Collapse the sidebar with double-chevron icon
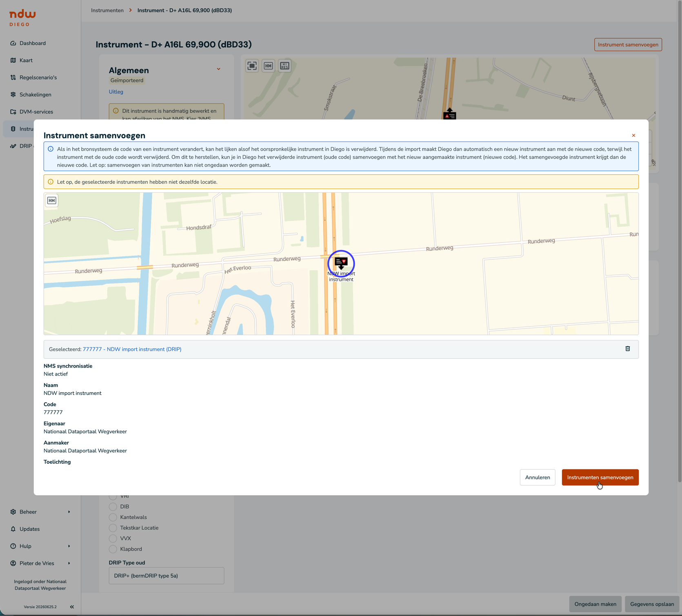The width and height of the screenshot is (682, 616). click(72, 607)
